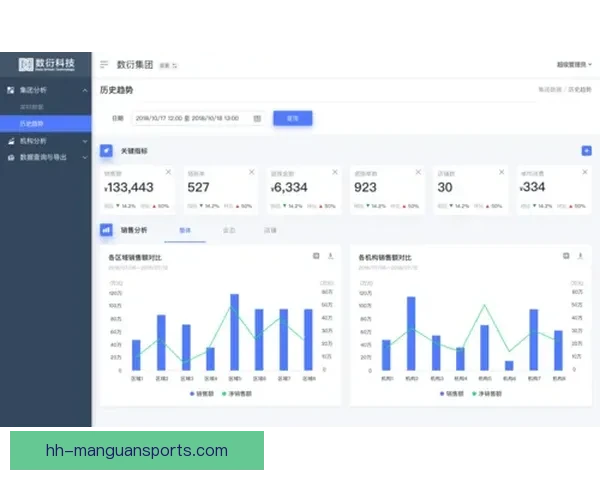600x480 pixels.
Task: Expand the 各机构销售额对比 chart fullscreen icon
Action: (566, 256)
